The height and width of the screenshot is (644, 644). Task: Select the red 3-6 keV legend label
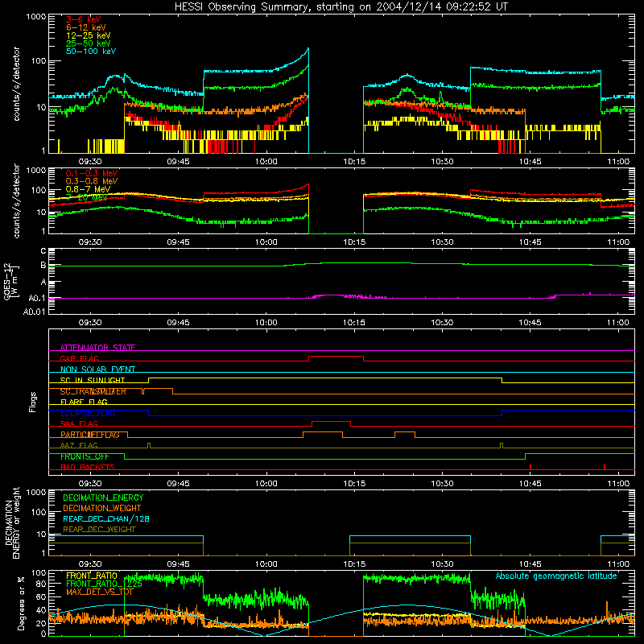point(84,19)
